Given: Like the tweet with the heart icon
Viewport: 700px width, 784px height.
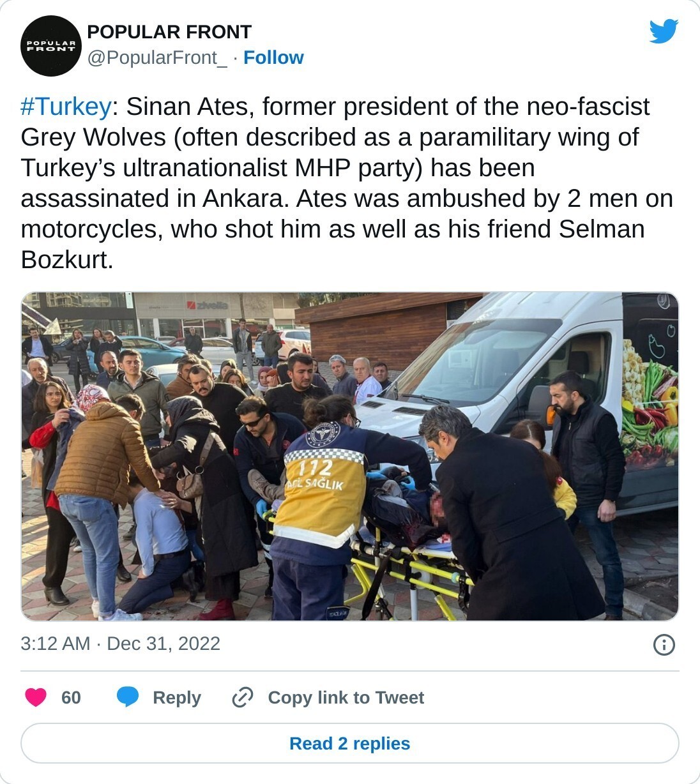Looking at the screenshot, I should pos(36,697).
